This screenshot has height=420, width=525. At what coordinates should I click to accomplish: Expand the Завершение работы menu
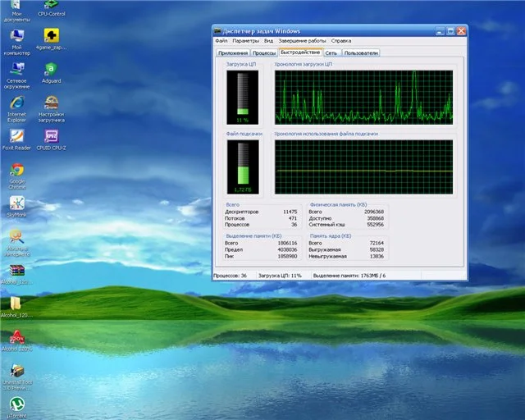(x=302, y=40)
